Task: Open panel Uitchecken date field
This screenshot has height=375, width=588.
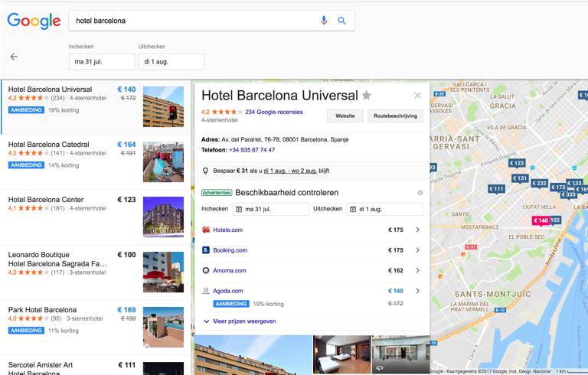Action: tap(385, 209)
